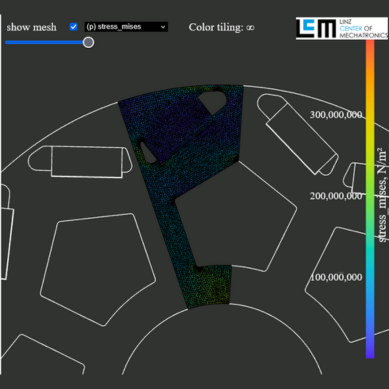Click the rounded hole at the top of the meshed segment

pyautogui.click(x=213, y=100)
